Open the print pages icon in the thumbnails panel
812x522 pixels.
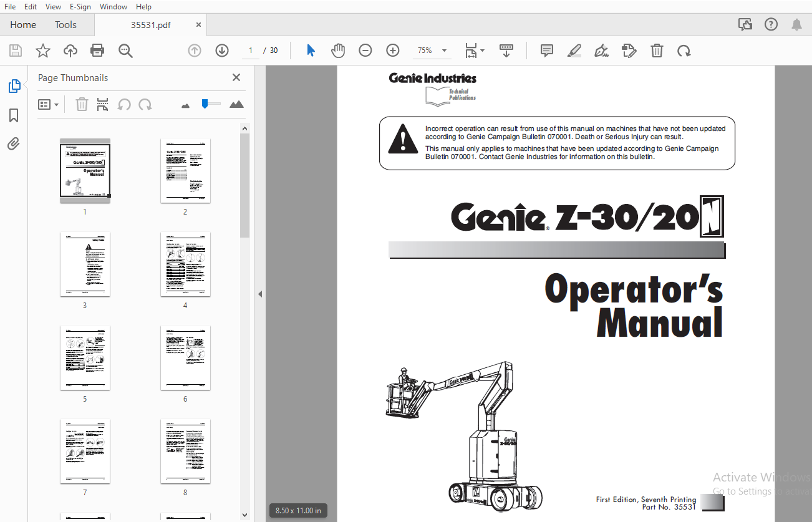point(103,104)
